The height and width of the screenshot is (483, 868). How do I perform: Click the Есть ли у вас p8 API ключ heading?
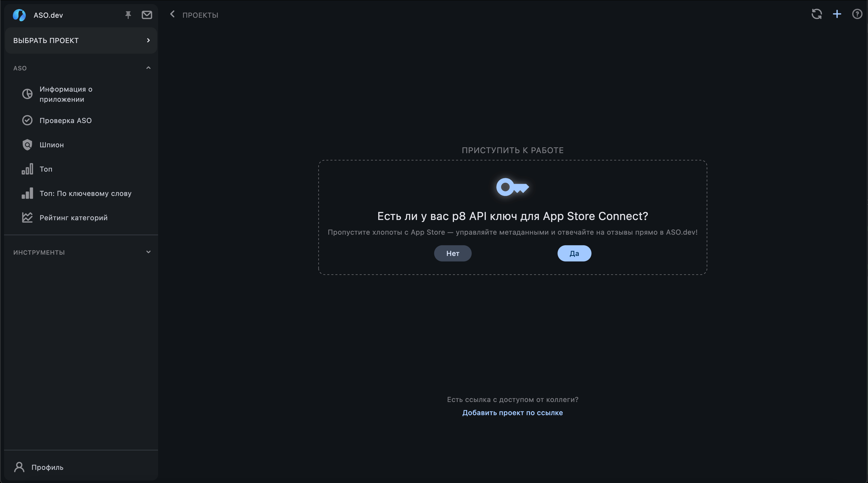(x=513, y=216)
